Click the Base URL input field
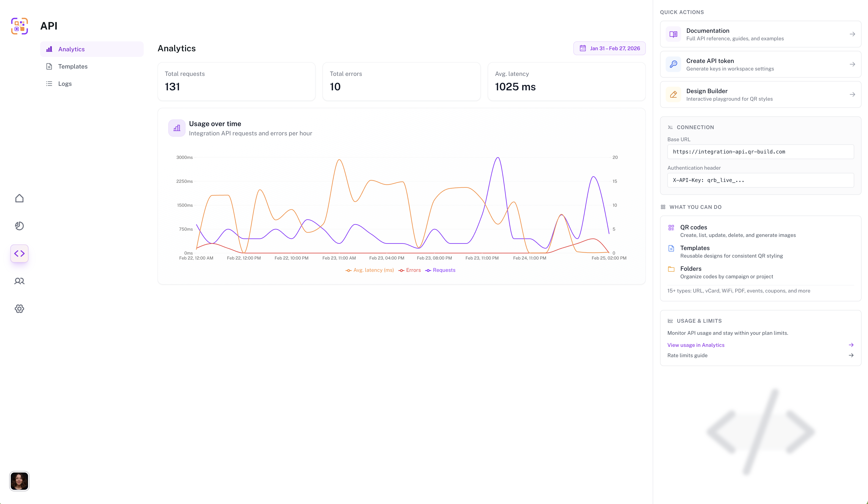This screenshot has width=868, height=504. tap(760, 152)
